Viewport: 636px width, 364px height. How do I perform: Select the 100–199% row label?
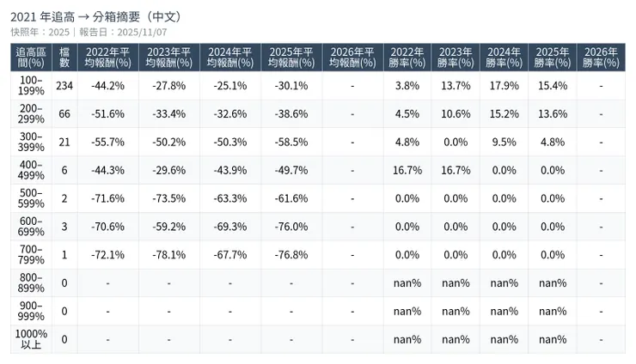pyautogui.click(x=31, y=86)
